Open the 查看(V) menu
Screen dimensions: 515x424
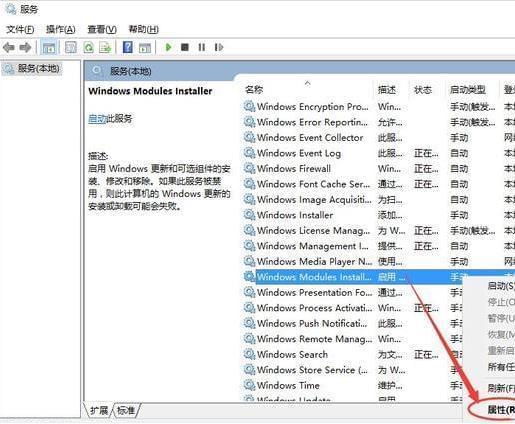tap(102, 29)
